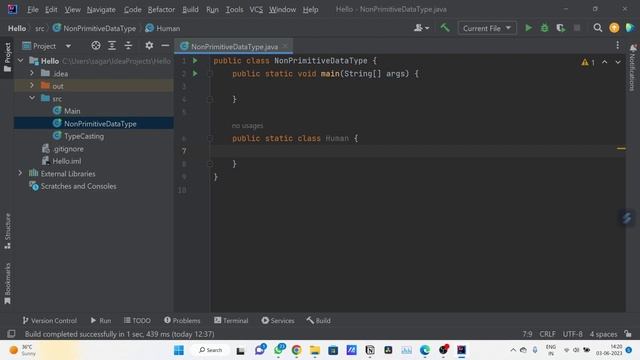
Task: Hide the Project panel with minus icon
Action: [x=165, y=46]
